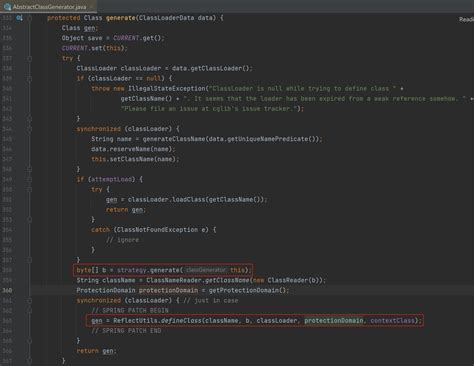Collapse the if attemptLoad block
The height and width of the screenshot is (366, 474).
[x=30, y=179]
